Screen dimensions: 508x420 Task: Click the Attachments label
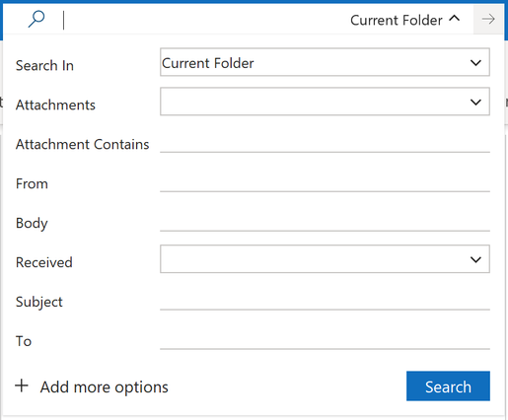[55, 105]
